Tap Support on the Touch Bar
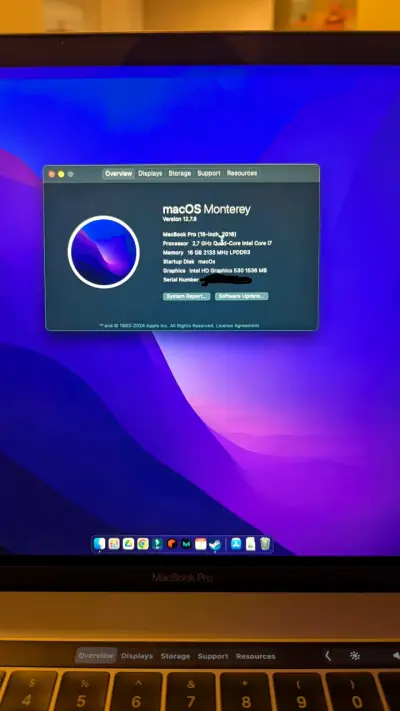 click(213, 656)
